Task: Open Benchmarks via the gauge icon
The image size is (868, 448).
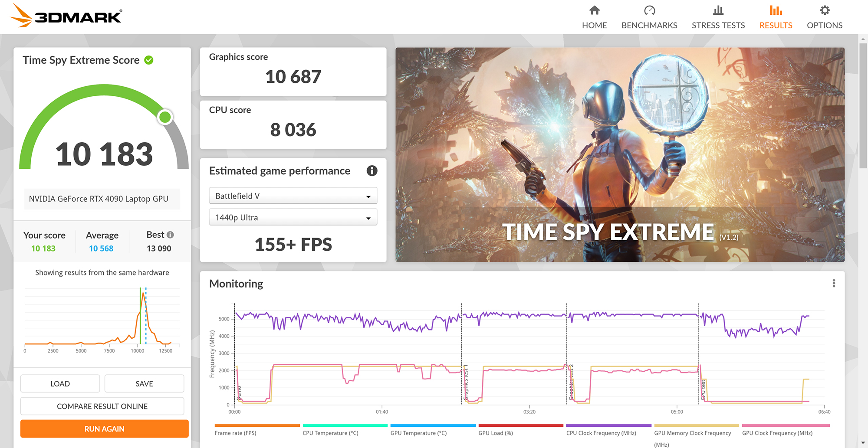Action: [x=649, y=10]
